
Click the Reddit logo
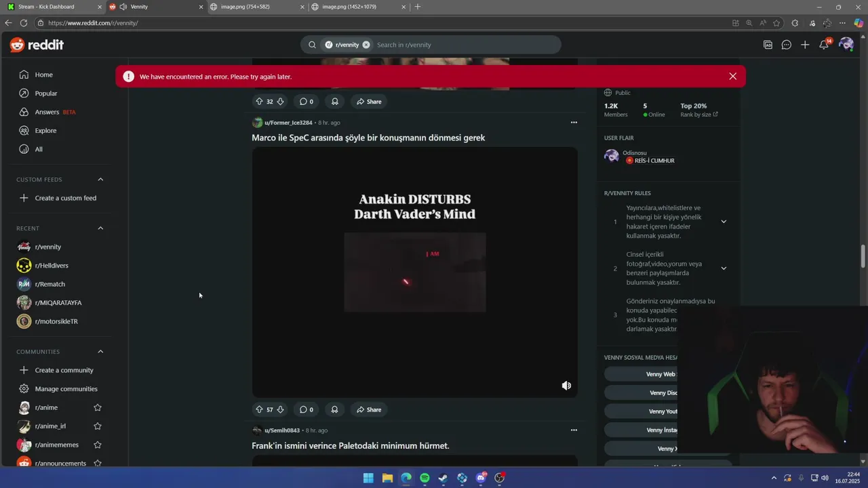coord(37,45)
